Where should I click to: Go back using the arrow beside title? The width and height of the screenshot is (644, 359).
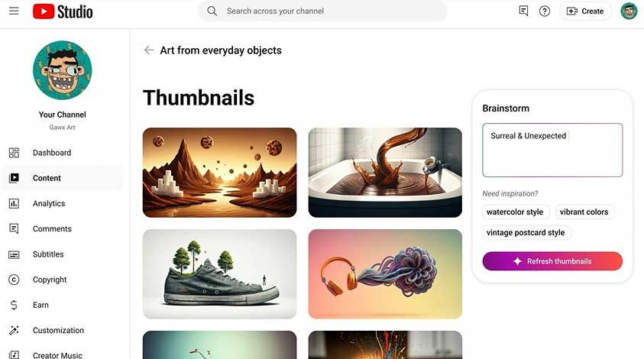coord(149,50)
